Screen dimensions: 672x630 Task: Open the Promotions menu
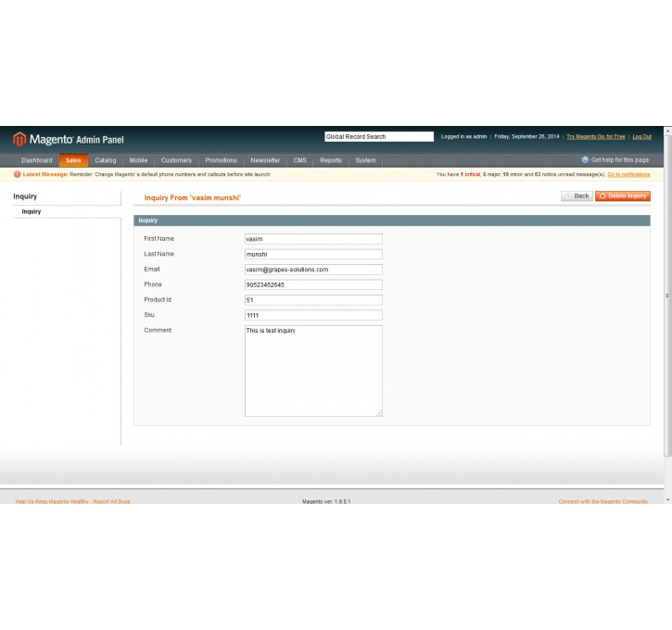pos(221,160)
